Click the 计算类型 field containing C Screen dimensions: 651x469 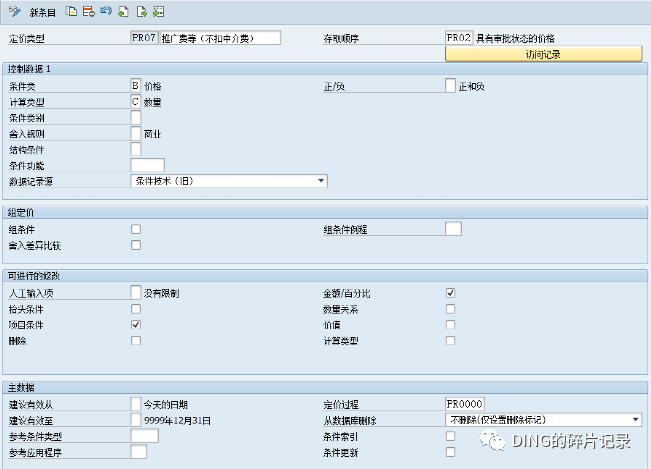coord(136,102)
